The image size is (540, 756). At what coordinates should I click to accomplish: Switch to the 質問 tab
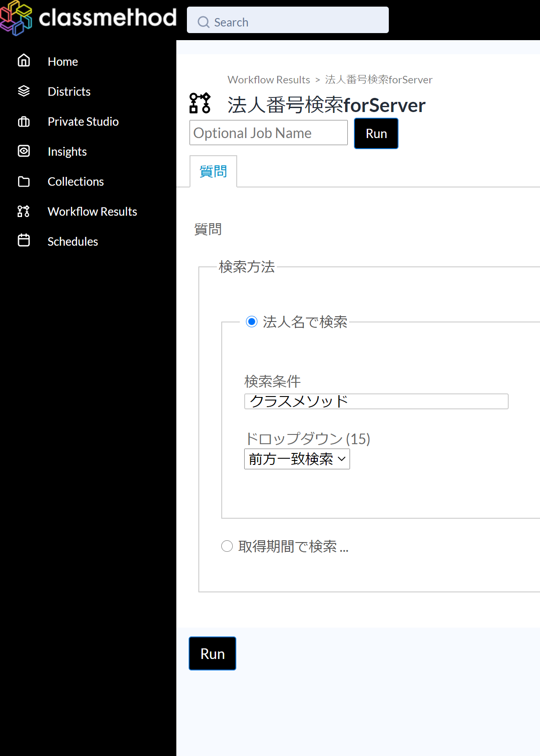(x=213, y=171)
